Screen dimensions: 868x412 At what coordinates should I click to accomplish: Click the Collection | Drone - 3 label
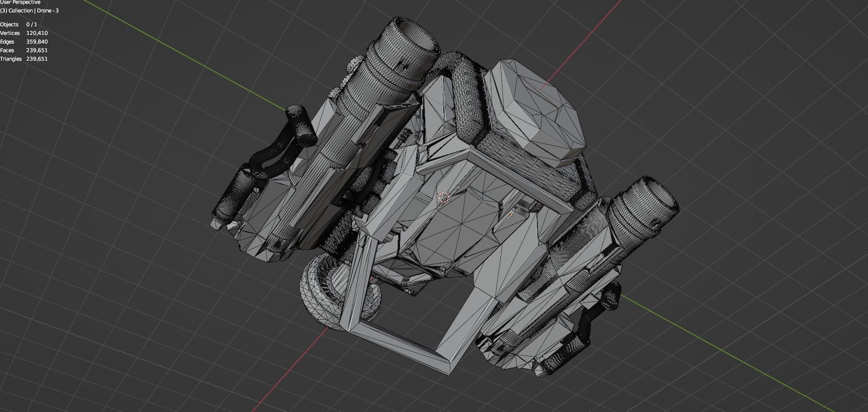[29, 11]
